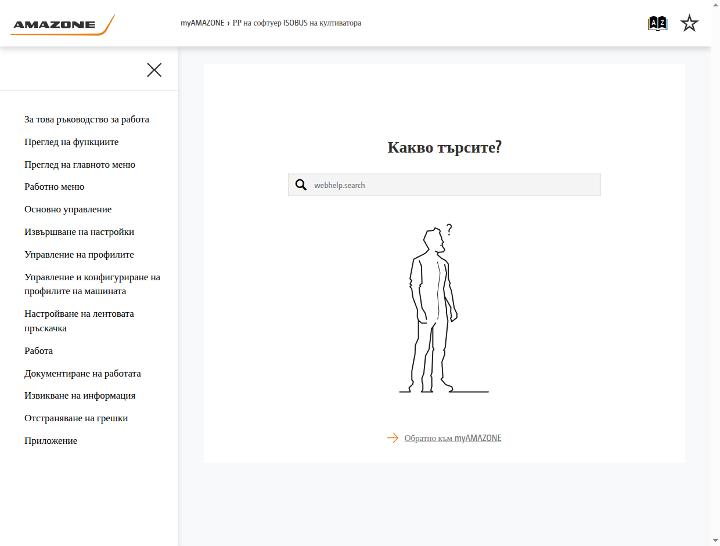This screenshot has height=546, width=720.
Task: Click the favorites star icon
Action: [x=689, y=23]
